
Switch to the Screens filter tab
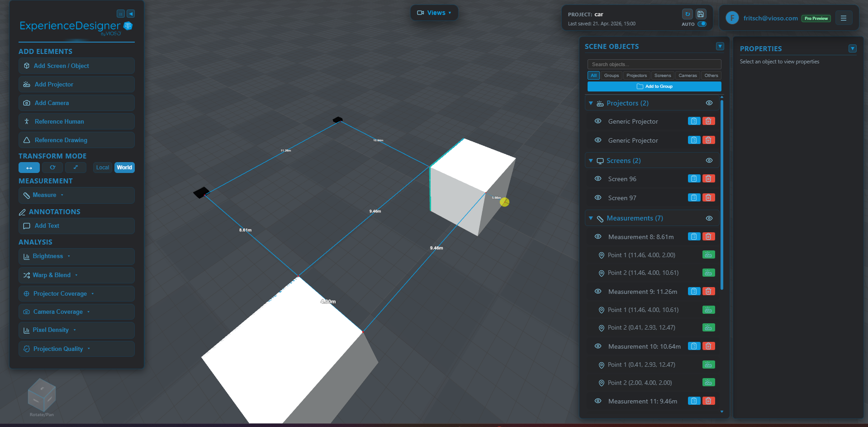[662, 75]
